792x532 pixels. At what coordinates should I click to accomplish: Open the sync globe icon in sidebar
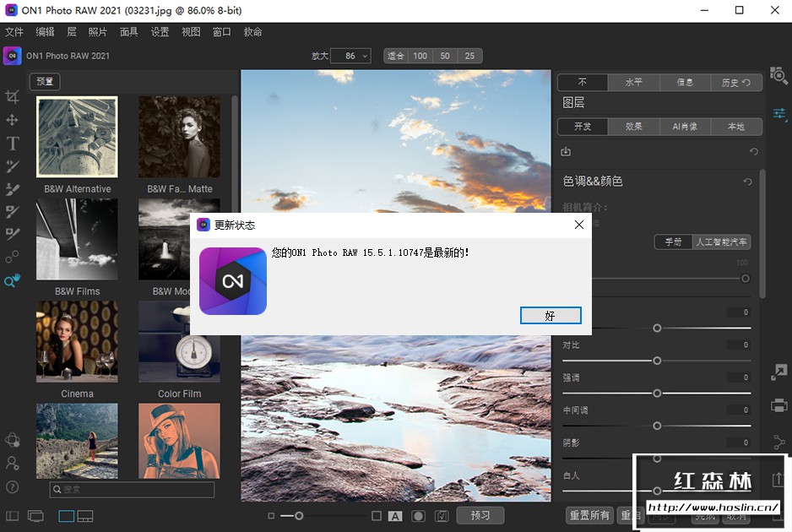[12, 440]
